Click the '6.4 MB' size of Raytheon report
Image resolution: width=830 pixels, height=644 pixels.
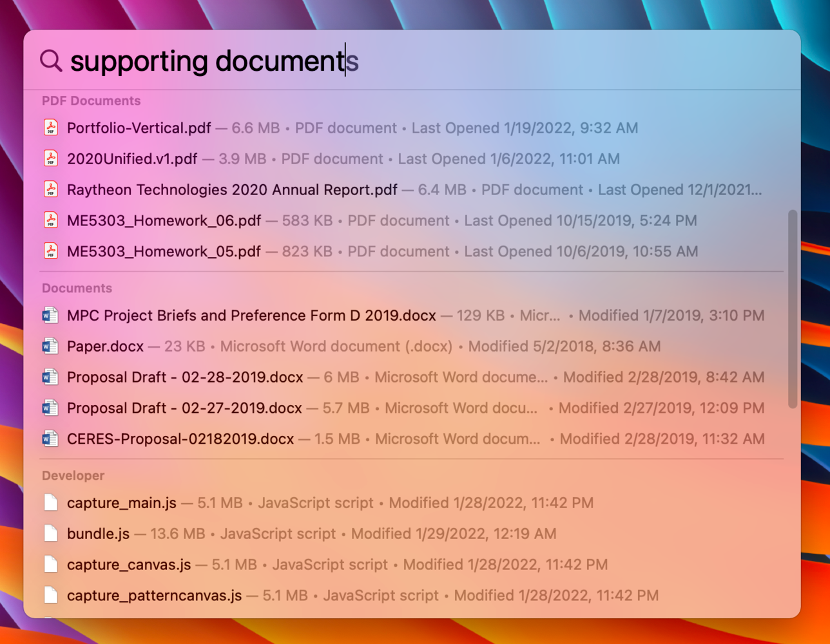coord(442,189)
